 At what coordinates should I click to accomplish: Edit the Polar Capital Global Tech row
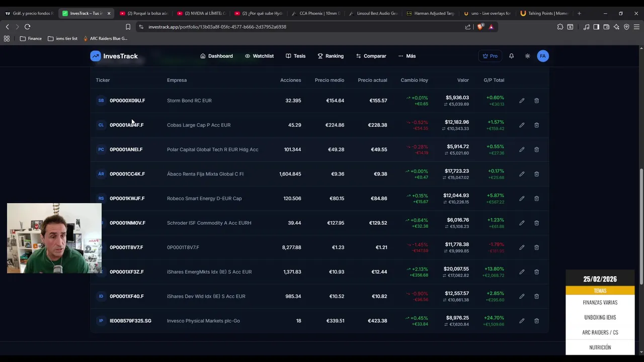tap(522, 149)
